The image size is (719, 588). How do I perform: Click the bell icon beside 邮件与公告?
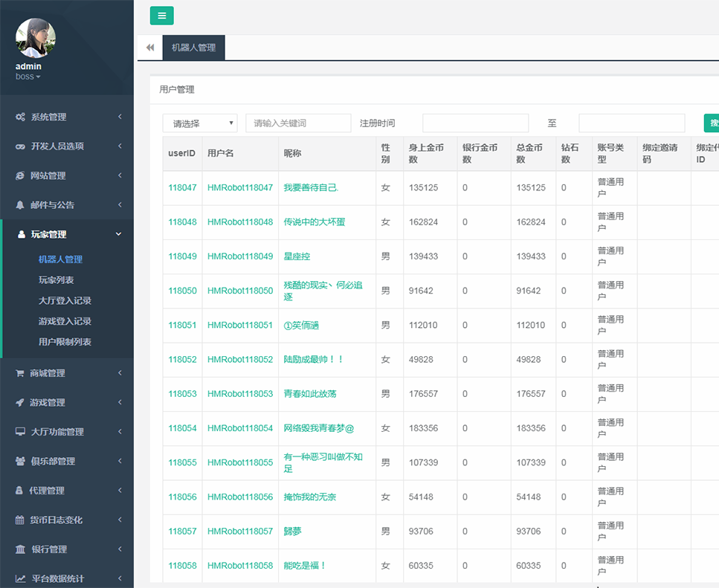21,204
